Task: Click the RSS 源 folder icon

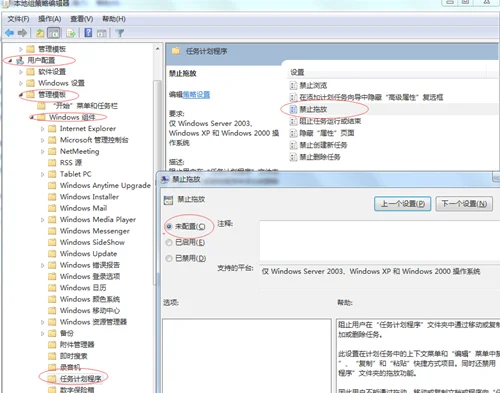Action: (52, 163)
